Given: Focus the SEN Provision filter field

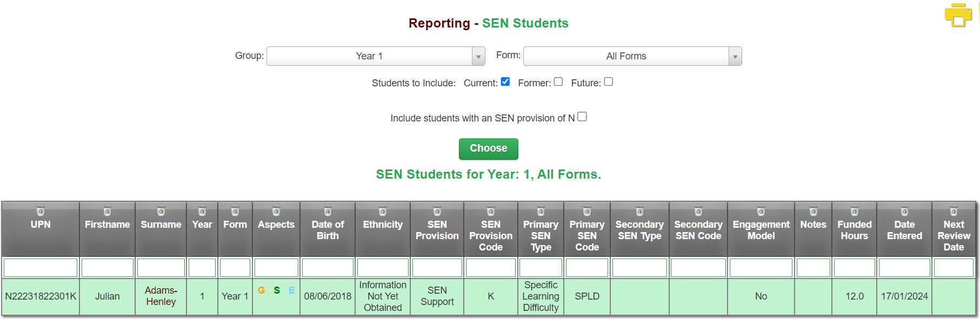Looking at the screenshot, I should 437,268.
